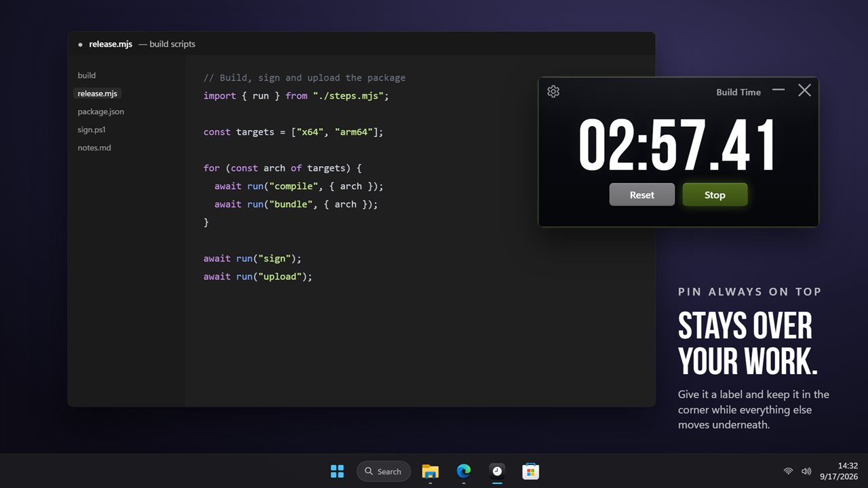This screenshot has height=488, width=868.
Task: Click the volume speaker tray icon
Action: point(806,471)
